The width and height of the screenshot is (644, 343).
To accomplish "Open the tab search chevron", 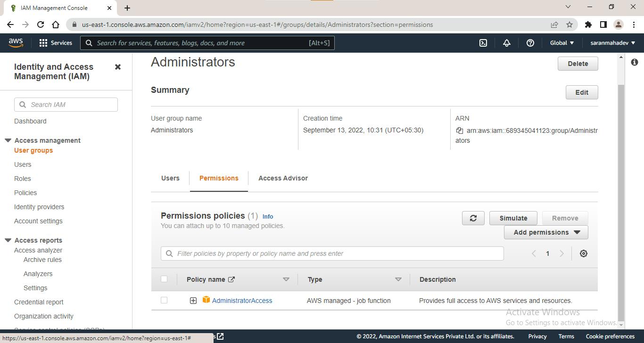I will [568, 7].
